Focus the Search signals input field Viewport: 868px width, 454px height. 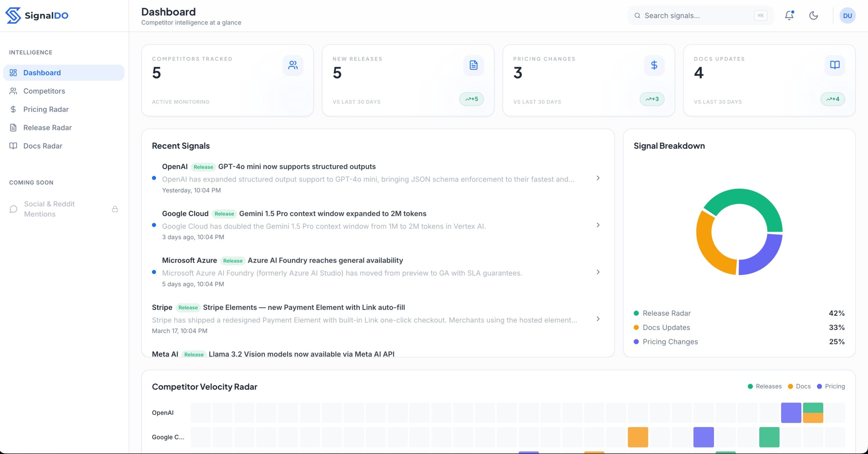point(695,16)
